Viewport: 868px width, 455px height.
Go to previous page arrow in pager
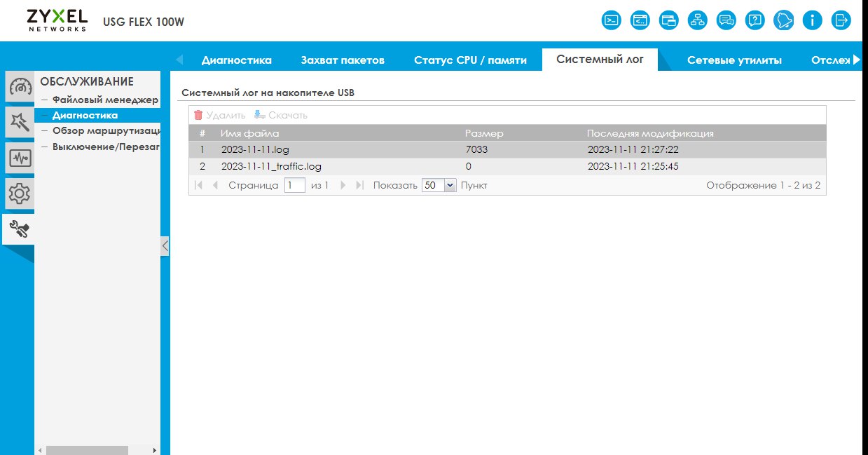click(215, 185)
